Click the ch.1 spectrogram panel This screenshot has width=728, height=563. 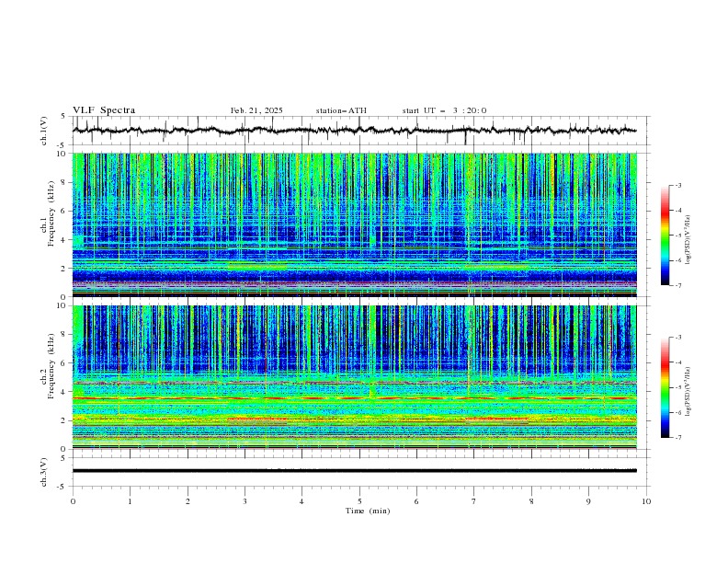[354, 224]
